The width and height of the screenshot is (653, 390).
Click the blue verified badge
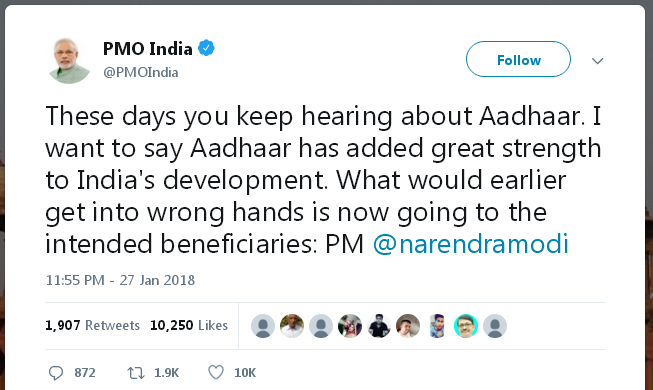click(206, 48)
